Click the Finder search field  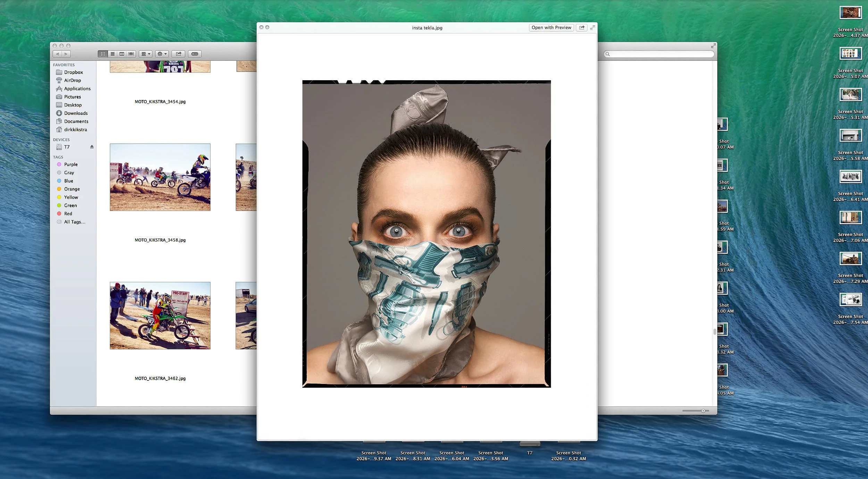tap(659, 54)
